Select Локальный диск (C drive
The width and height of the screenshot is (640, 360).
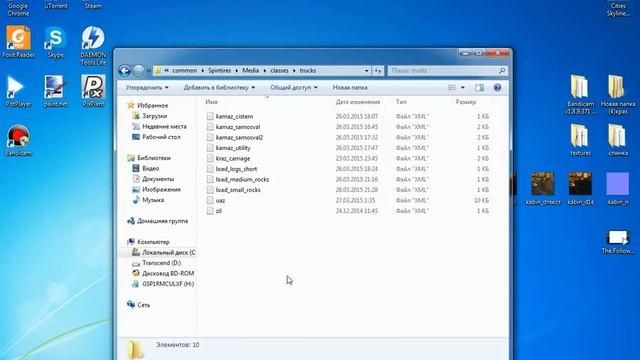[x=168, y=253]
